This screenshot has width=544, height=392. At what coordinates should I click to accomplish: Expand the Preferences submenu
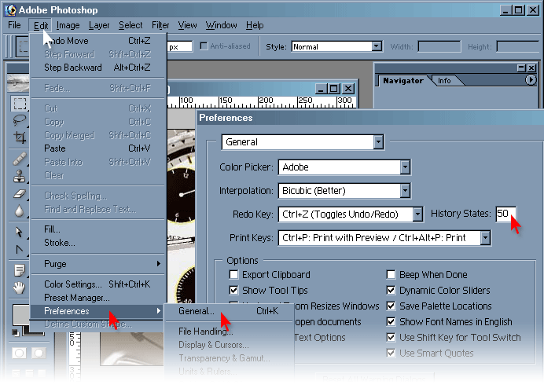(97, 311)
